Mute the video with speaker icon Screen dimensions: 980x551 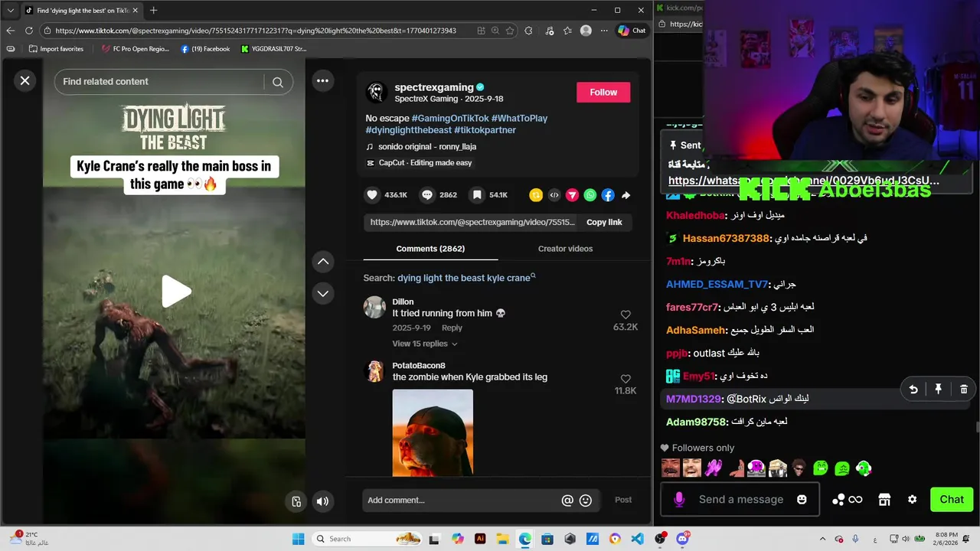point(322,501)
